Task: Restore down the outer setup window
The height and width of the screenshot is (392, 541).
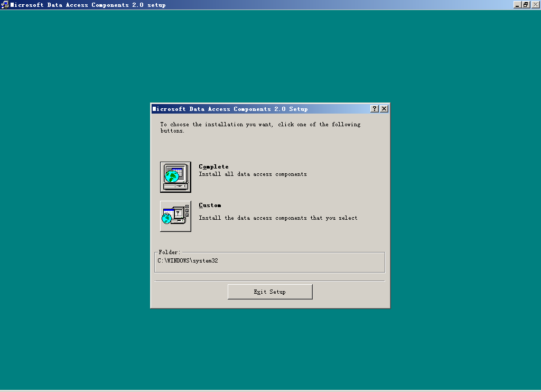Action: point(526,4)
